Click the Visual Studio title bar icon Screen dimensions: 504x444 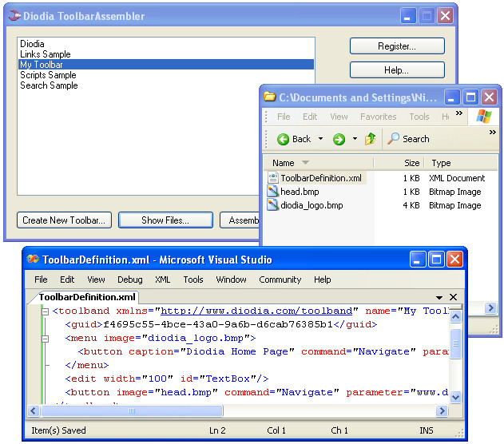(33, 259)
